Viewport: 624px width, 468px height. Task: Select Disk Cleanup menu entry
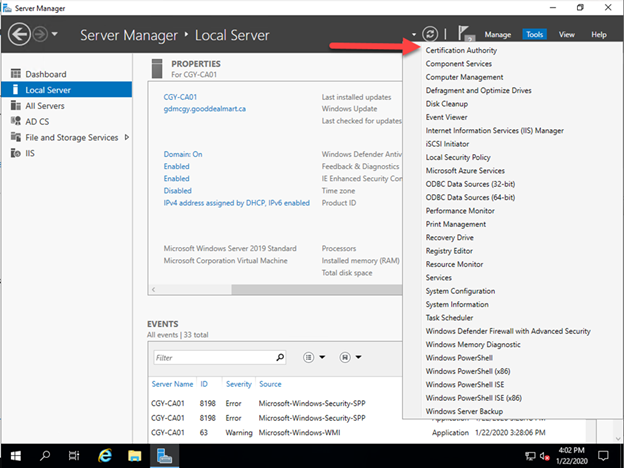447,104
